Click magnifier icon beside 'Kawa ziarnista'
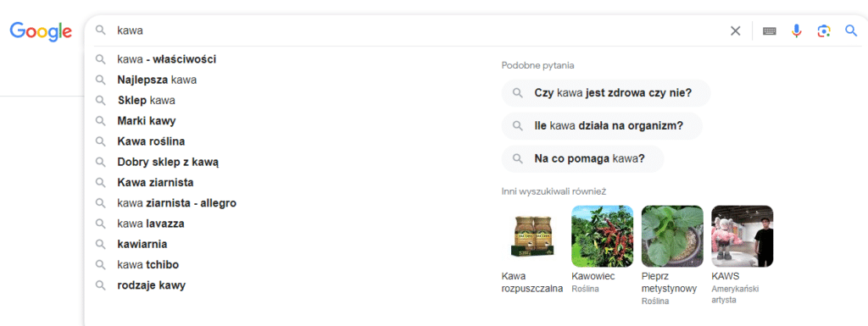Viewport: 868px width, 326px height. 100,182
